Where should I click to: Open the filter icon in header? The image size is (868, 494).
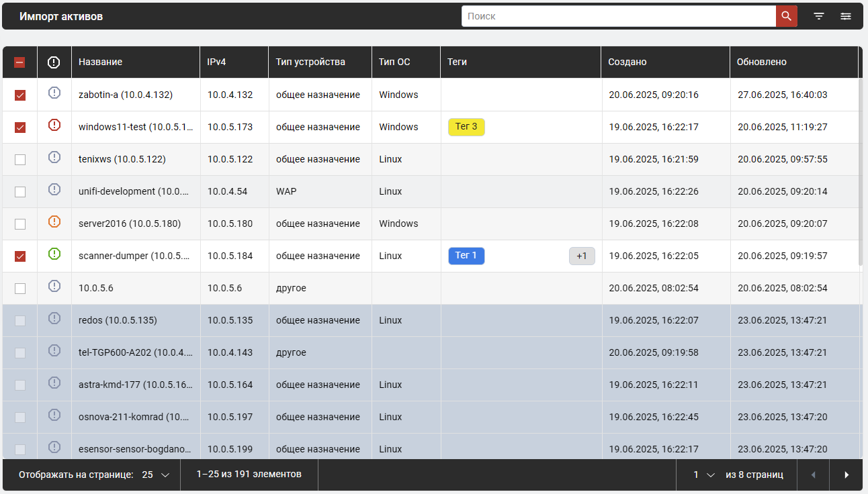[x=819, y=16]
